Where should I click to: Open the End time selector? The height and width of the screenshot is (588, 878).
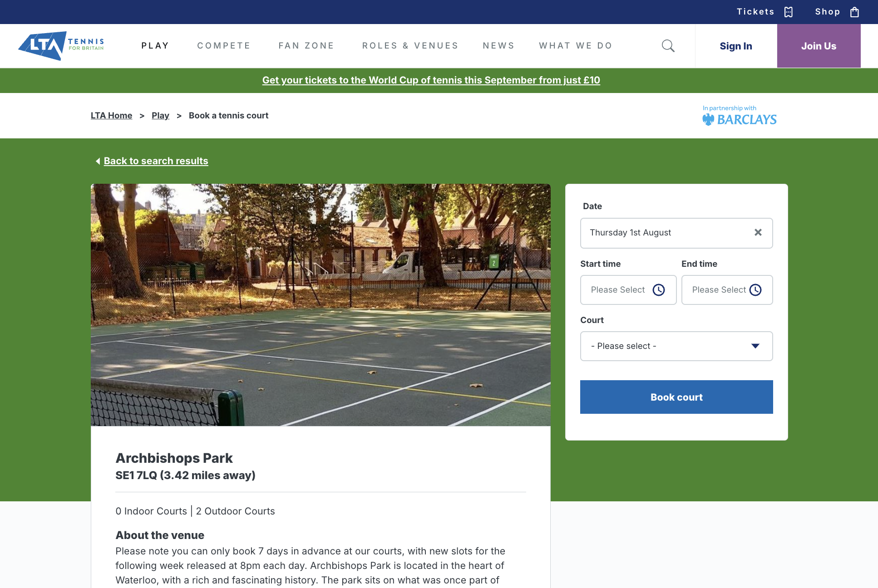pos(727,290)
